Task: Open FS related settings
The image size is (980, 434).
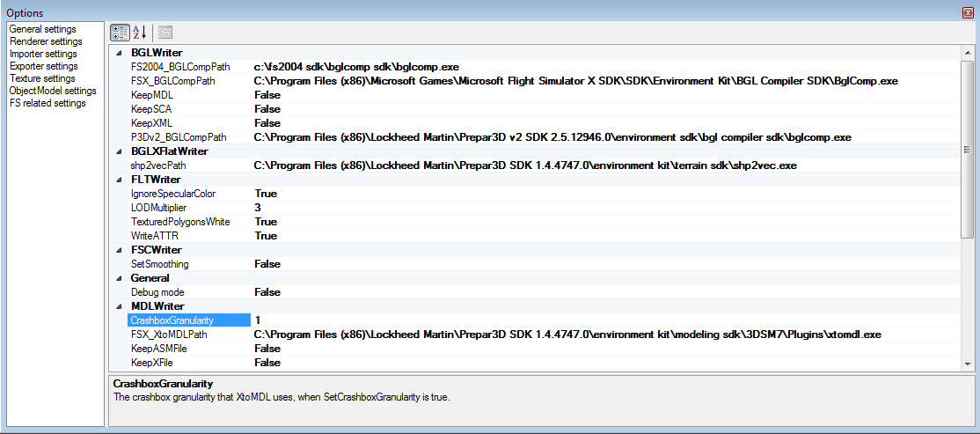Action: pyautogui.click(x=48, y=103)
